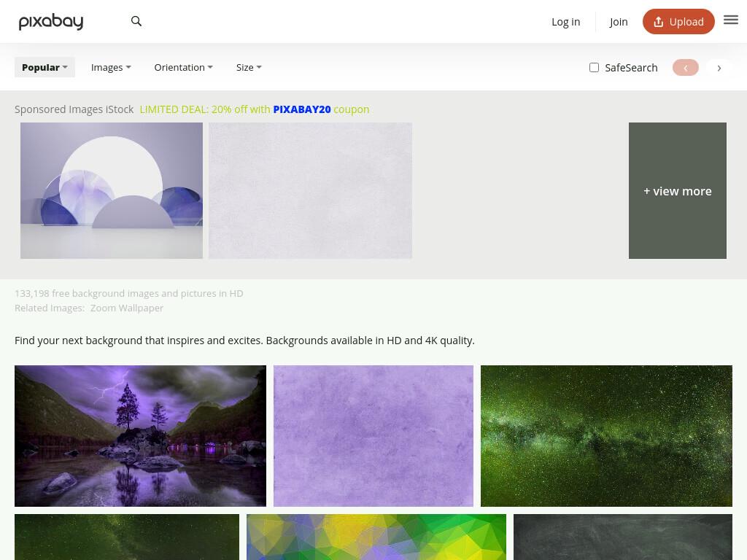Open search with the magnifier icon
Screen dimensions: 747x560
pyautogui.click(x=136, y=21)
